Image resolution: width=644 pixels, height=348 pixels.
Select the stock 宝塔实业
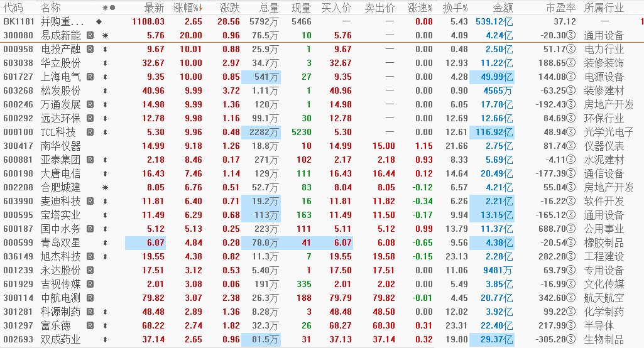60,215
